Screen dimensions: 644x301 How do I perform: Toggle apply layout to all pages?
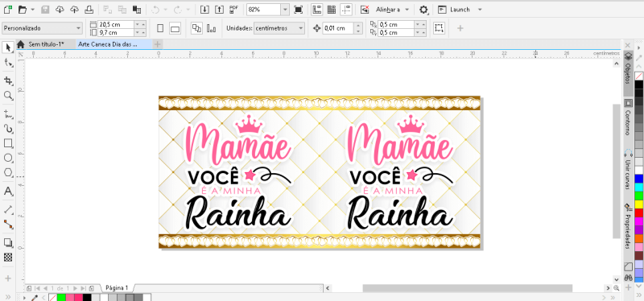tap(196, 28)
